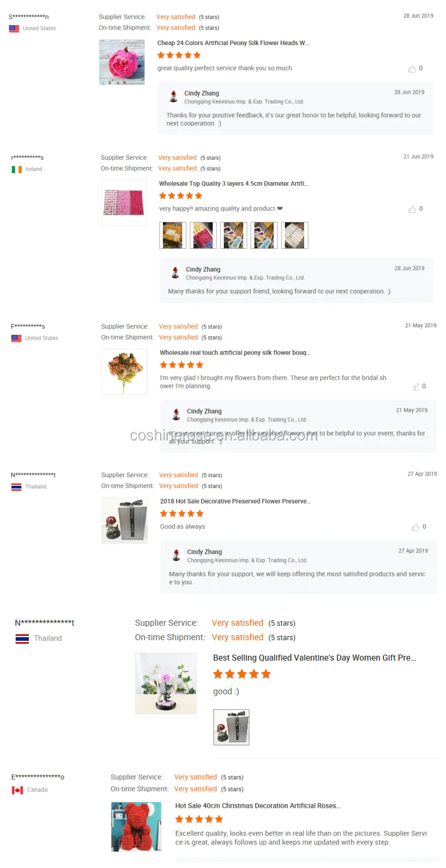446x868 pixels.
Task: Click the United States flag under S***n
Action: [x=14, y=29]
